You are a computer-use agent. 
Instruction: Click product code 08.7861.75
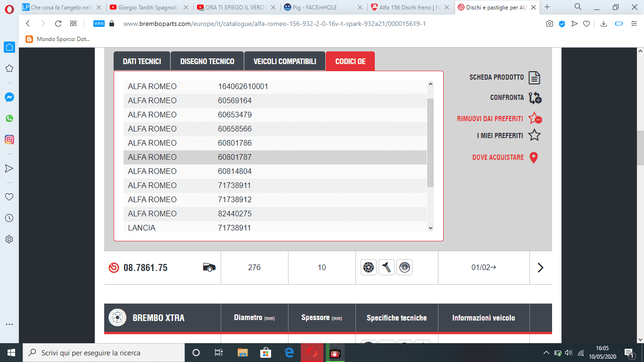click(x=145, y=268)
